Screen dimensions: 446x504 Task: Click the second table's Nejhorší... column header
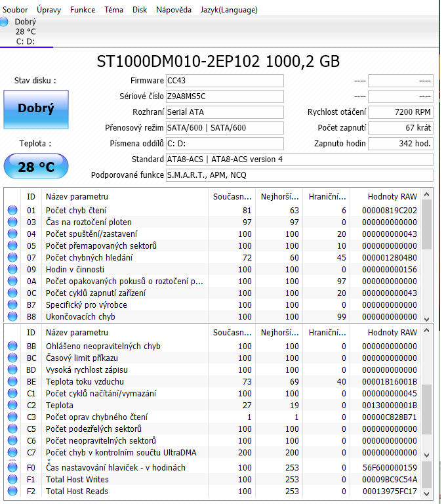(279, 333)
